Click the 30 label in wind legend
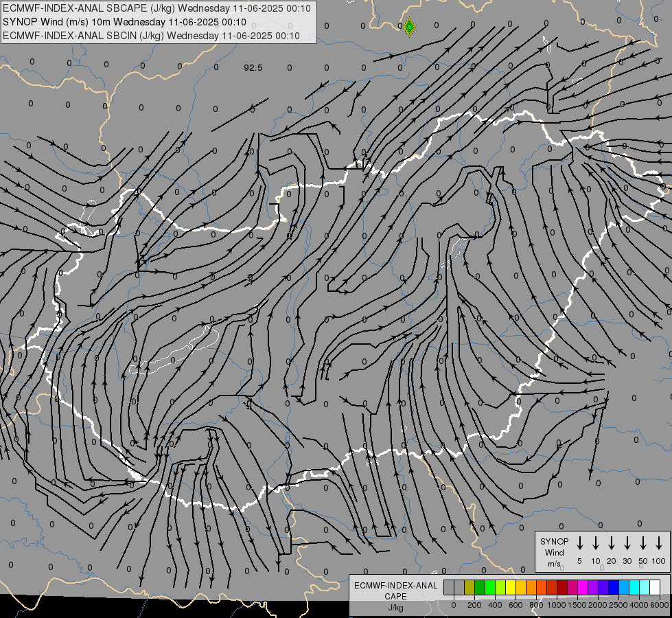Viewport: 672px width, 618px height. tap(627, 561)
